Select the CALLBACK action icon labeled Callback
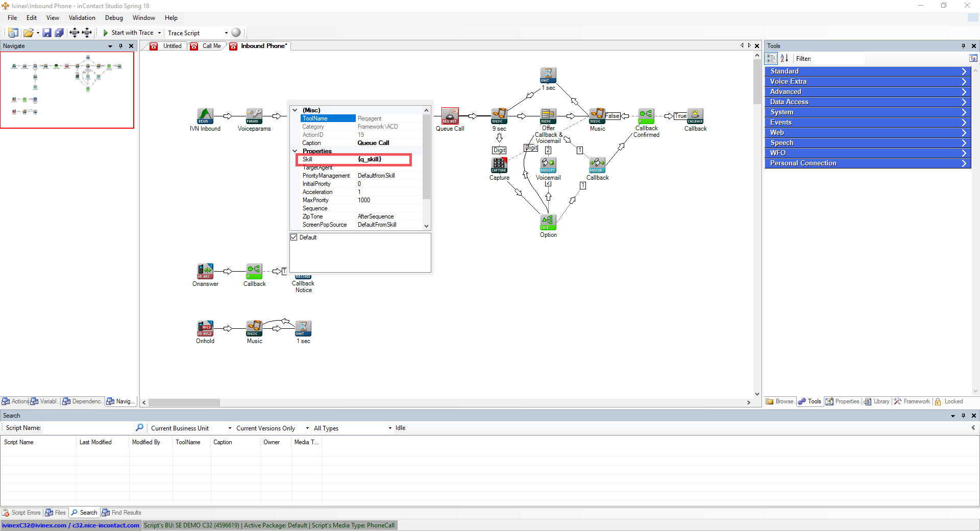This screenshot has height=531, width=980. [695, 116]
